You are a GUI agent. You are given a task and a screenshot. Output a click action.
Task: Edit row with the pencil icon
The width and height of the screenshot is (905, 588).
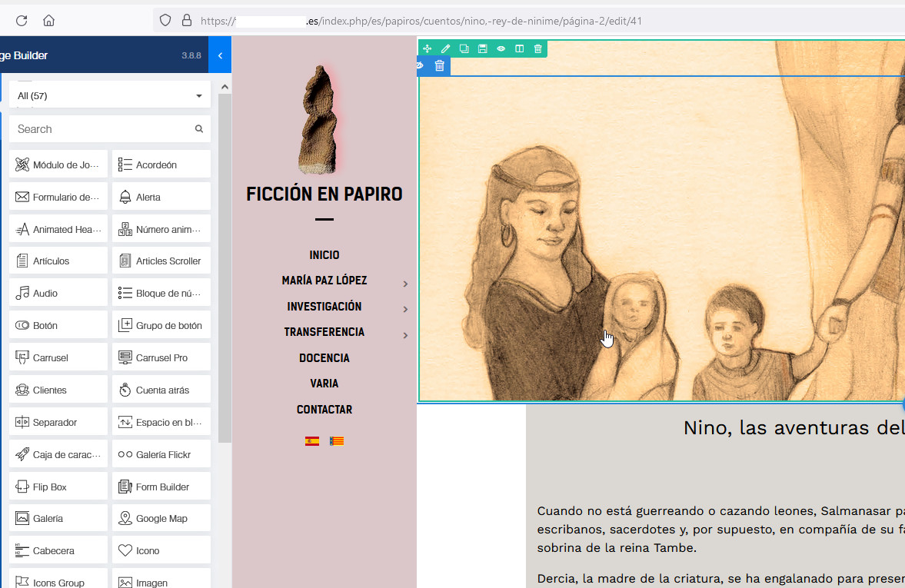pyautogui.click(x=445, y=48)
